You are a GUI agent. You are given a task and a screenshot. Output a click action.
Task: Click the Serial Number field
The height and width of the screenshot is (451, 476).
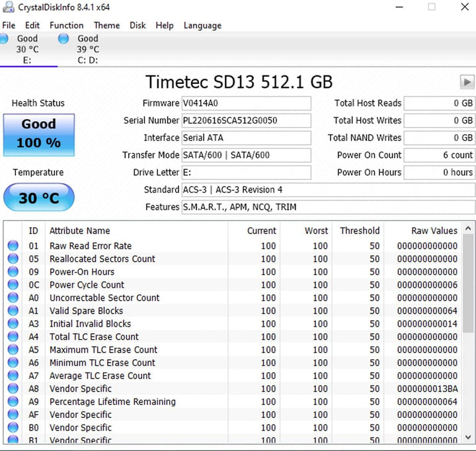click(x=246, y=120)
